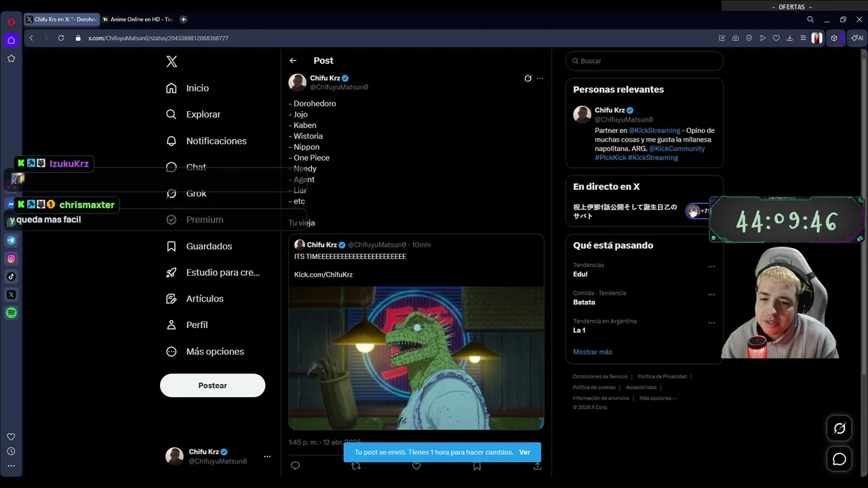Go back with the Post arrow
Screen dimensions: 868x488
coord(293,61)
